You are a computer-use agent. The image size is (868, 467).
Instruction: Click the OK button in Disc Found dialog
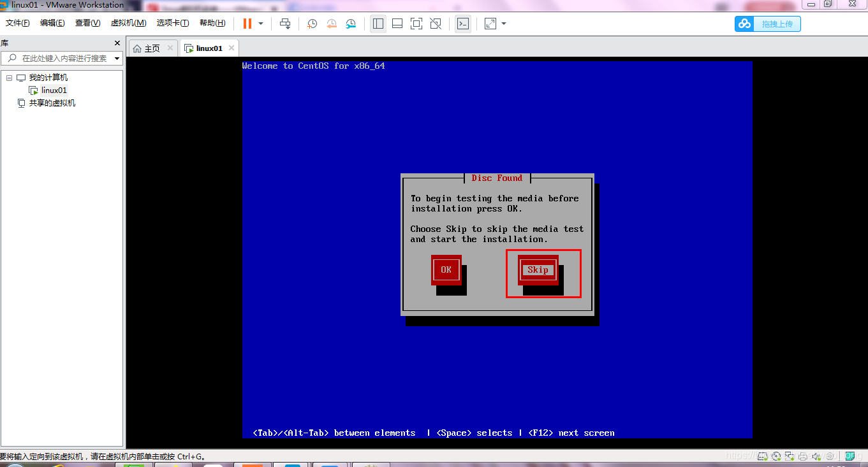point(446,269)
